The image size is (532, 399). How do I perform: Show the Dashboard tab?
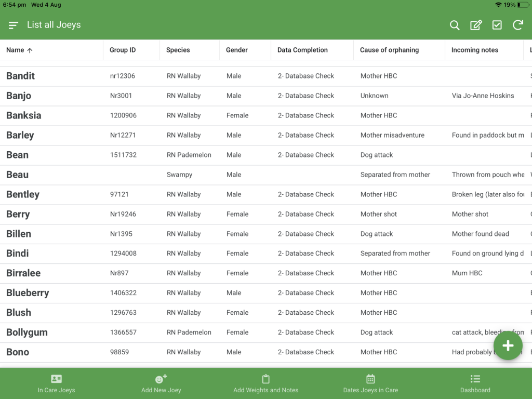(475, 384)
